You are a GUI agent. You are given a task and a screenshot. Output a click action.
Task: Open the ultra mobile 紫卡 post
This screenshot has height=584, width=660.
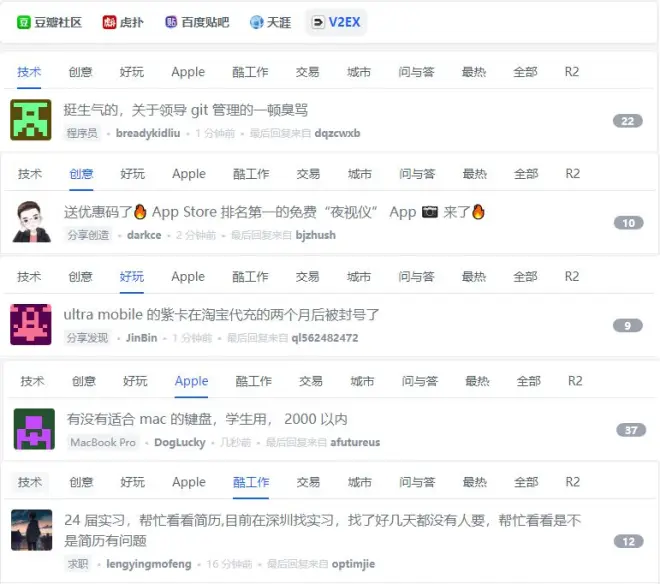[221, 315]
